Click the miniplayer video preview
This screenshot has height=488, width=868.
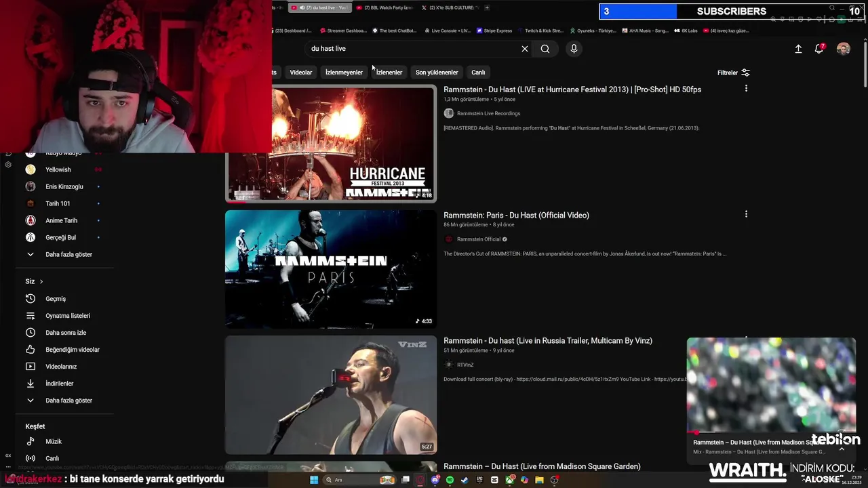(771, 384)
